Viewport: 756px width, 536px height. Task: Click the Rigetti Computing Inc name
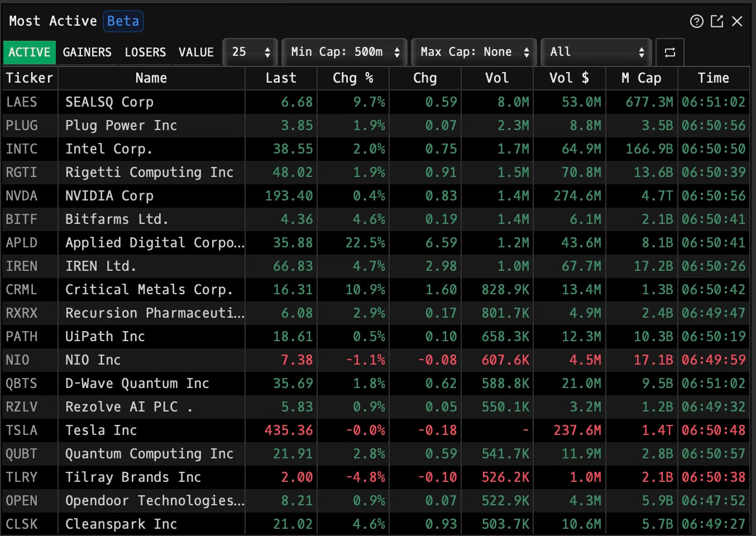(150, 173)
